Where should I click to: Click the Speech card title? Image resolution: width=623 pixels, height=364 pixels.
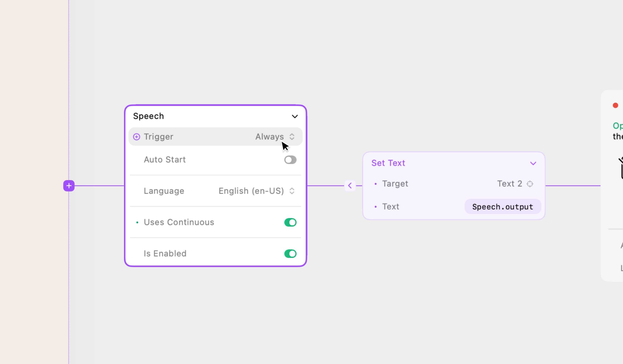pyautogui.click(x=148, y=116)
